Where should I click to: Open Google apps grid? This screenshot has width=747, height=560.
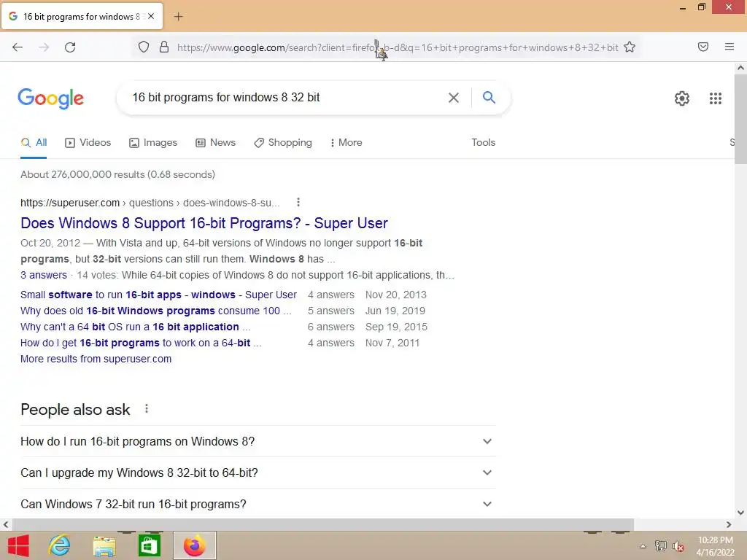[715, 98]
